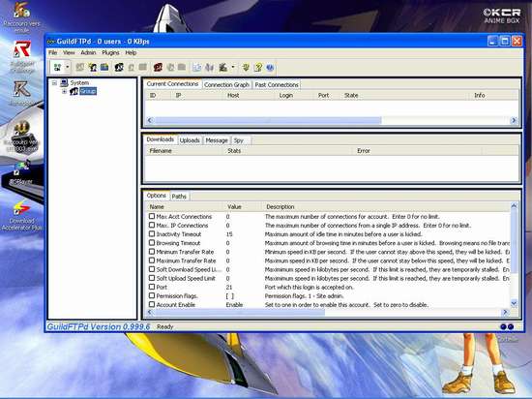
Task: Open the Help menu
Action: pyautogui.click(x=131, y=52)
